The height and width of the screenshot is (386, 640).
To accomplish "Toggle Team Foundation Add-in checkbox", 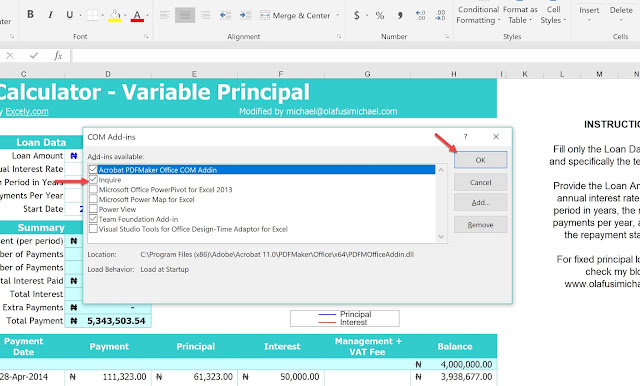I will coord(93,219).
